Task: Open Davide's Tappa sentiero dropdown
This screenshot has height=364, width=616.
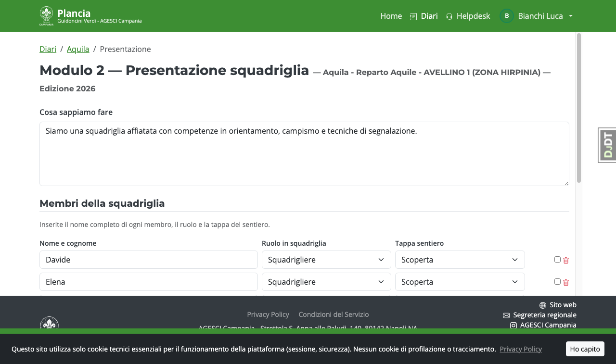Action: click(460, 260)
